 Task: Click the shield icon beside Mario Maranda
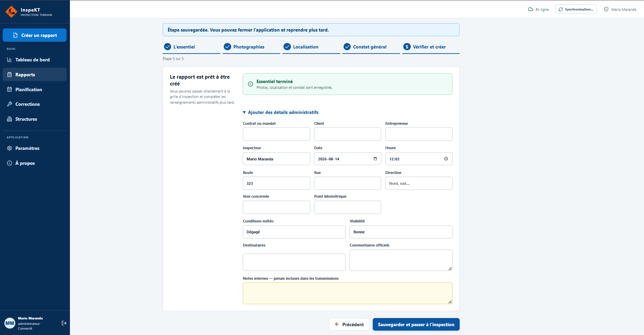coord(606,9)
